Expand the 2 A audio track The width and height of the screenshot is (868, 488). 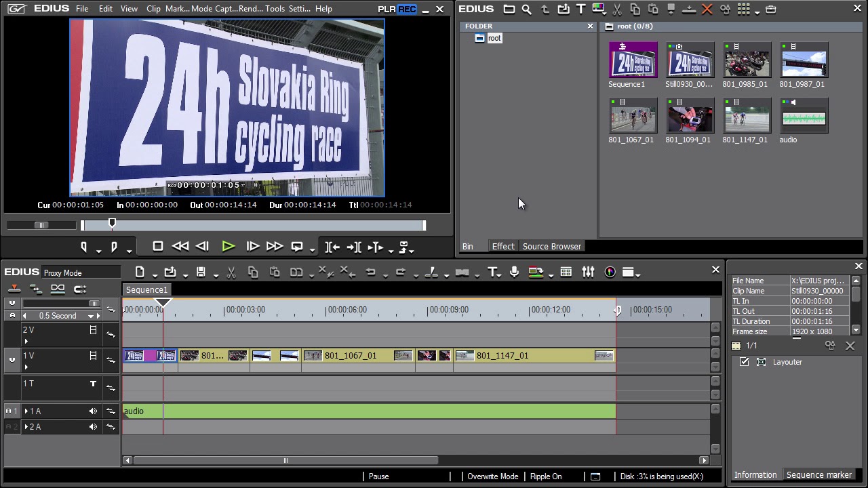26,427
